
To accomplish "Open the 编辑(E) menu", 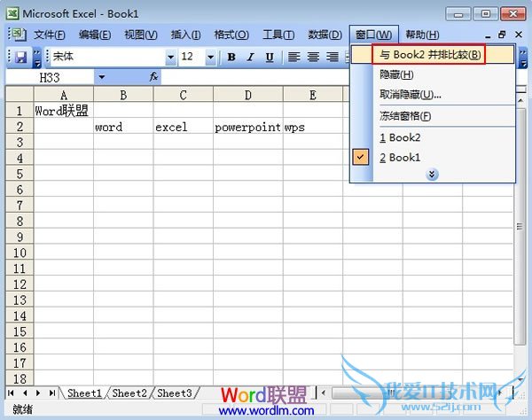I will click(95, 35).
